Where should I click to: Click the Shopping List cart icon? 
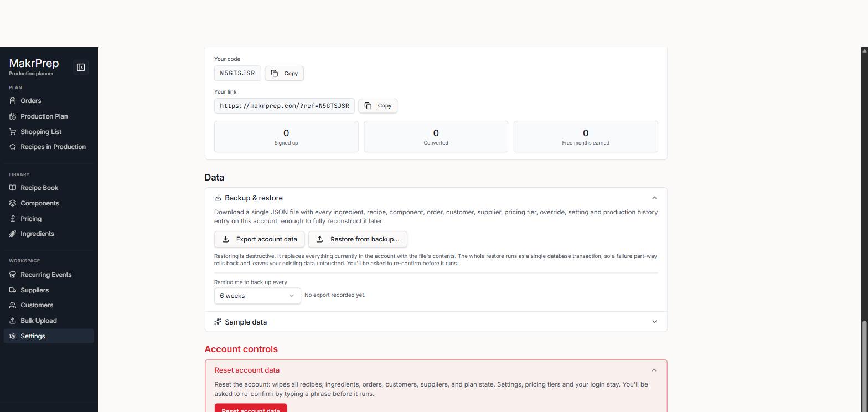click(13, 132)
